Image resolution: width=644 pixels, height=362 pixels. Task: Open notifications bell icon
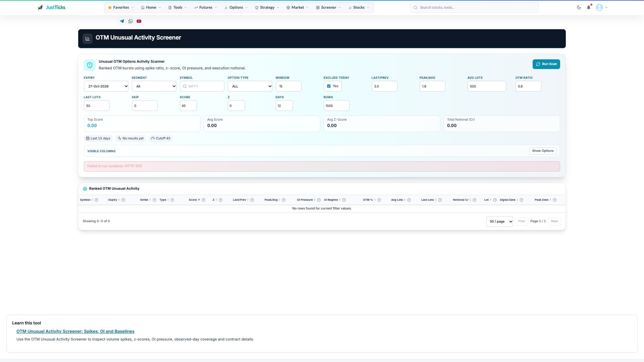[589, 7]
